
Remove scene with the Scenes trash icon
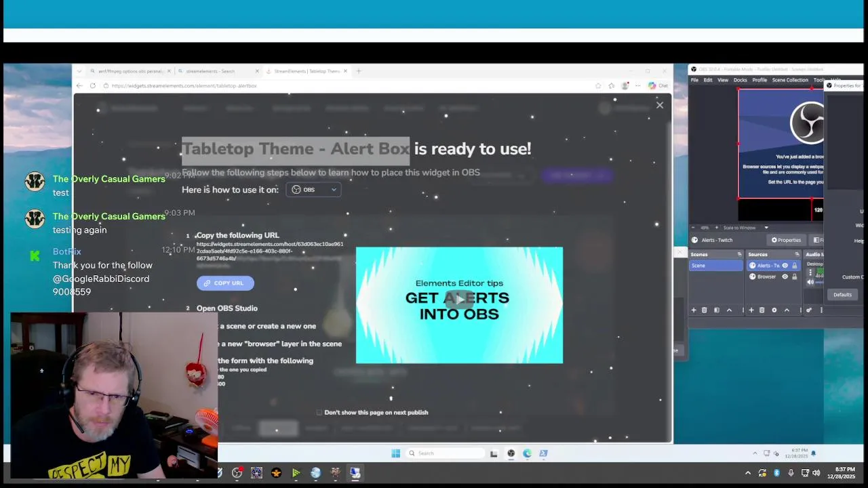704,310
